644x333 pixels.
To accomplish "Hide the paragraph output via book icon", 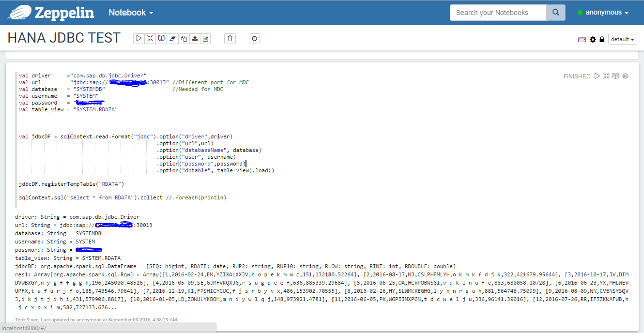I will [x=615, y=76].
